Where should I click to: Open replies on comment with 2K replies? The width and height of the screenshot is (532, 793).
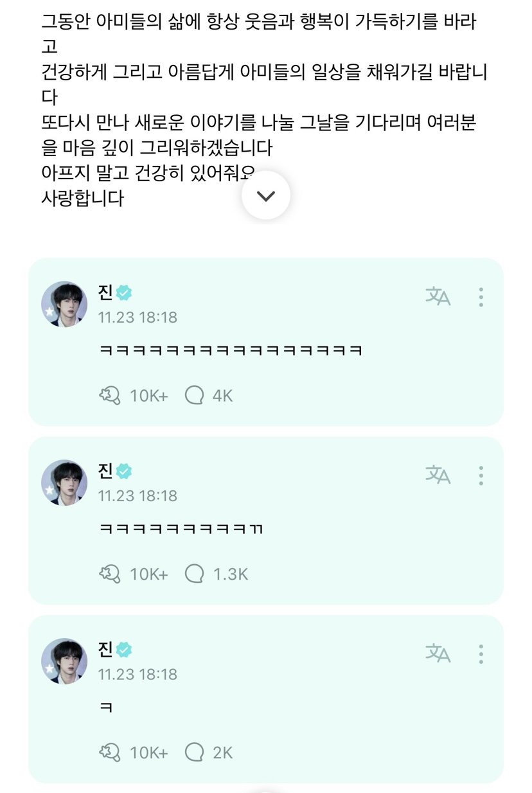(x=208, y=753)
